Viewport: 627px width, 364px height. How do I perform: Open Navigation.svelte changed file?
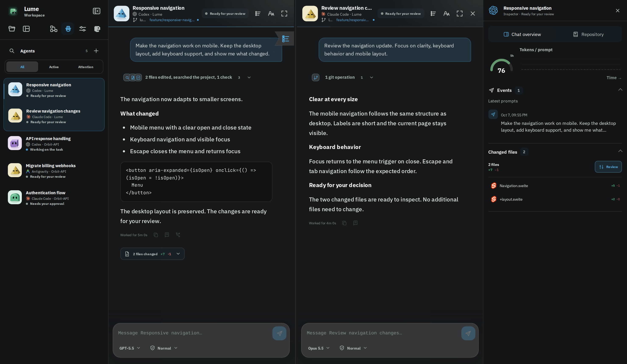coord(555,186)
